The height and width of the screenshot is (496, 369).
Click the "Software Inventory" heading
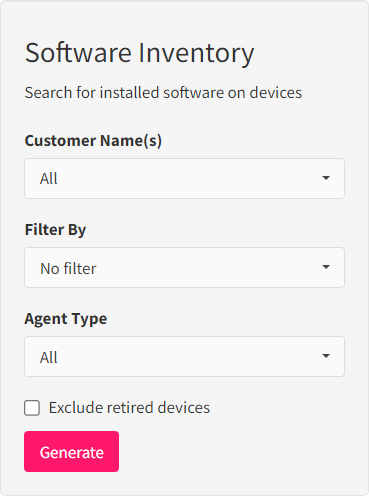tap(140, 53)
